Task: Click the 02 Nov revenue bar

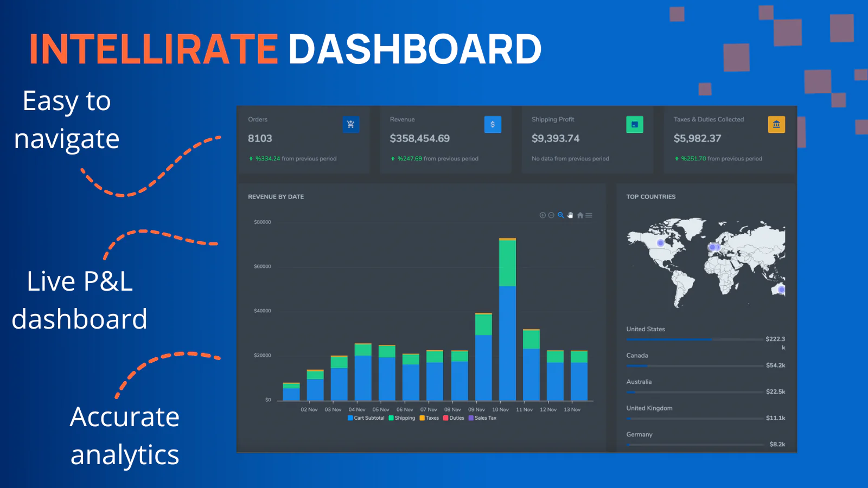Action: (x=315, y=385)
